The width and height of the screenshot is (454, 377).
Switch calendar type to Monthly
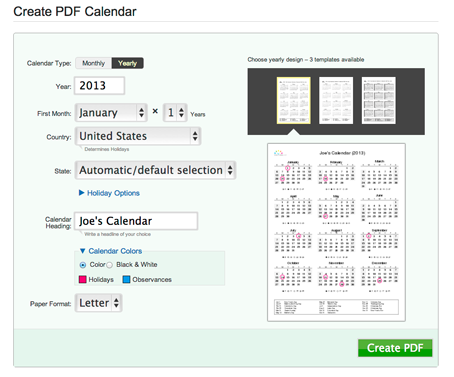click(x=93, y=63)
